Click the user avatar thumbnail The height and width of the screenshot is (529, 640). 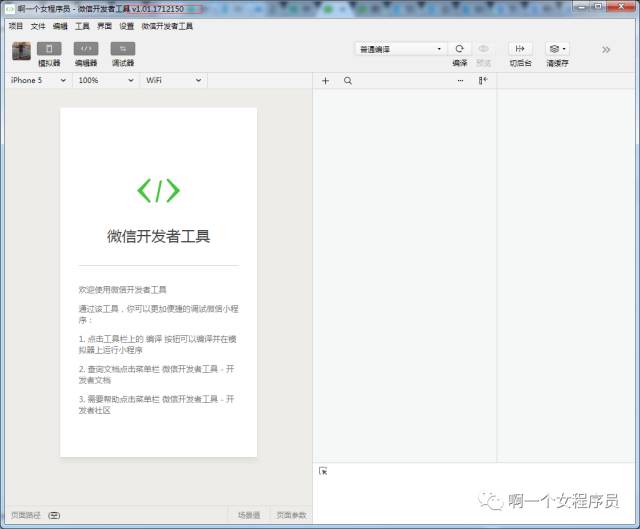tap(21, 51)
